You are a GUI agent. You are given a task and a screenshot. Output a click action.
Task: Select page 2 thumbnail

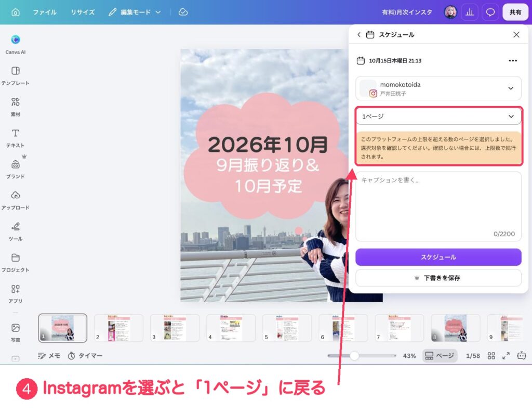click(x=119, y=328)
